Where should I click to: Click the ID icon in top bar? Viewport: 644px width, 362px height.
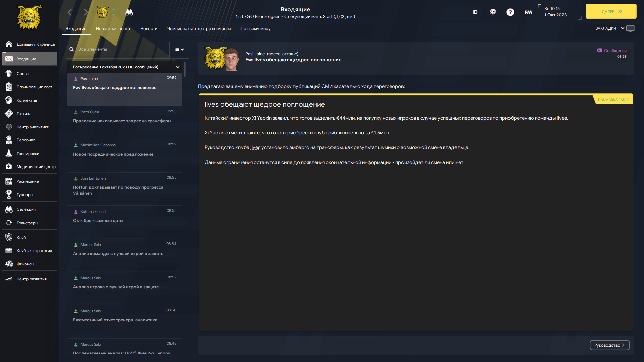[x=475, y=12]
